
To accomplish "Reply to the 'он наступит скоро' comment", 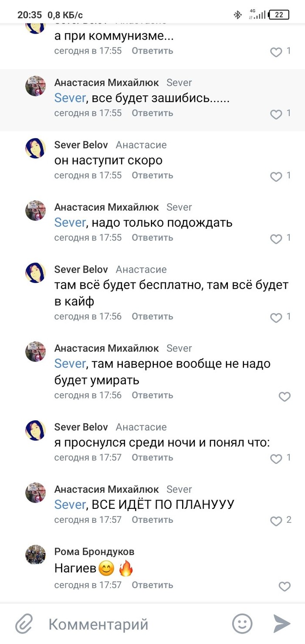I will pyautogui.click(x=152, y=175).
